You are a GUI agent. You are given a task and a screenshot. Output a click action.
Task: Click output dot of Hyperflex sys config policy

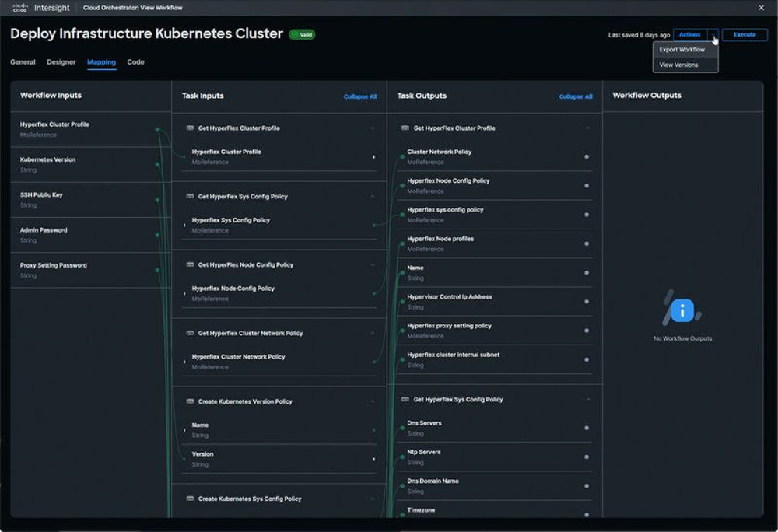click(587, 215)
